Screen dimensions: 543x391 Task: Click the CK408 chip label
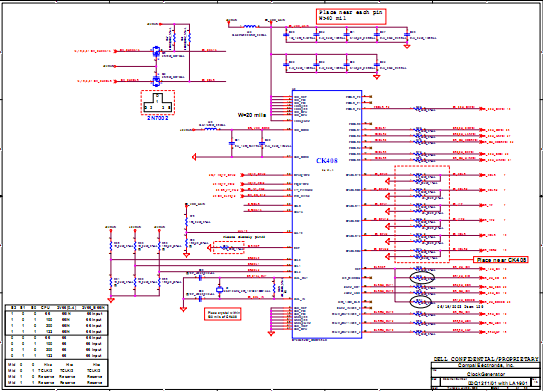pyautogui.click(x=327, y=161)
